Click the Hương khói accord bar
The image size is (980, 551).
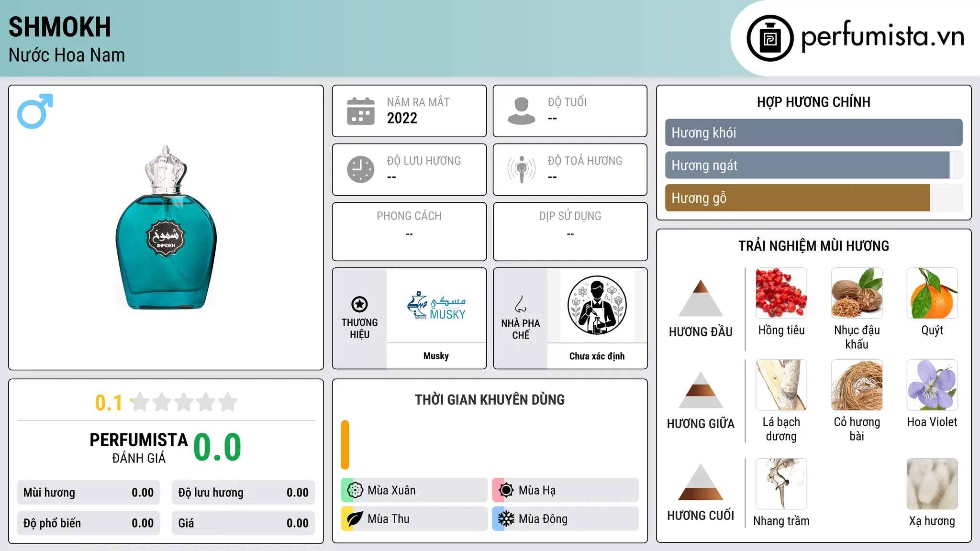pos(813,132)
